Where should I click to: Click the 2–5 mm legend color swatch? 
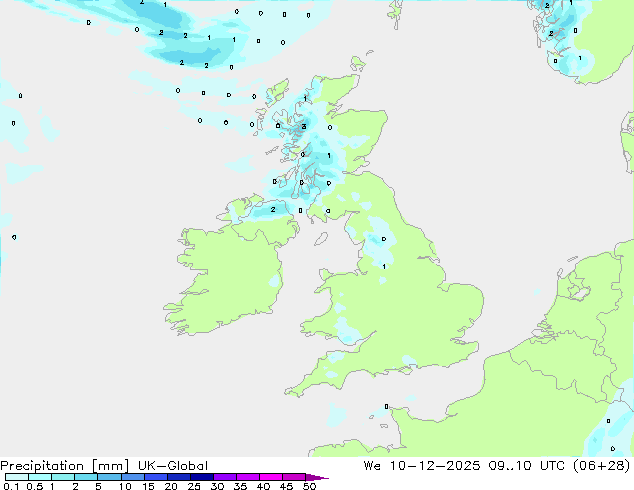tap(86, 477)
